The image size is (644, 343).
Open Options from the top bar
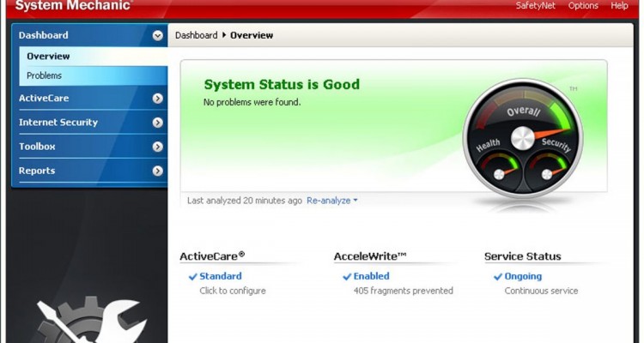(583, 6)
